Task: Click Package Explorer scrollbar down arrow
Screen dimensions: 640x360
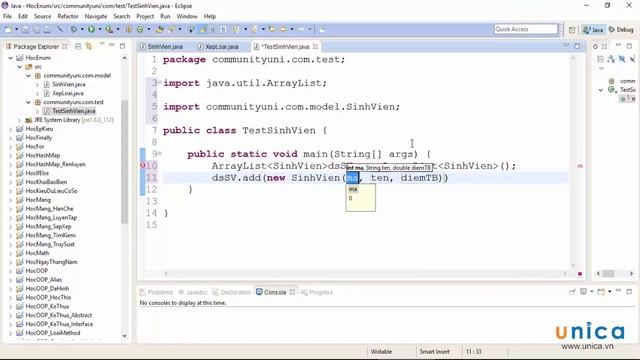Action: [x=124, y=336]
